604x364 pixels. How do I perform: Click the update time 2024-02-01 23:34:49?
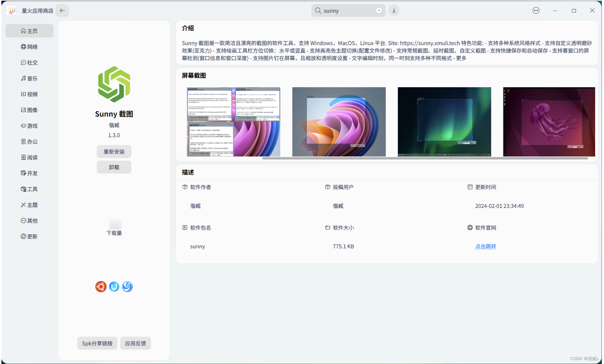pos(499,206)
